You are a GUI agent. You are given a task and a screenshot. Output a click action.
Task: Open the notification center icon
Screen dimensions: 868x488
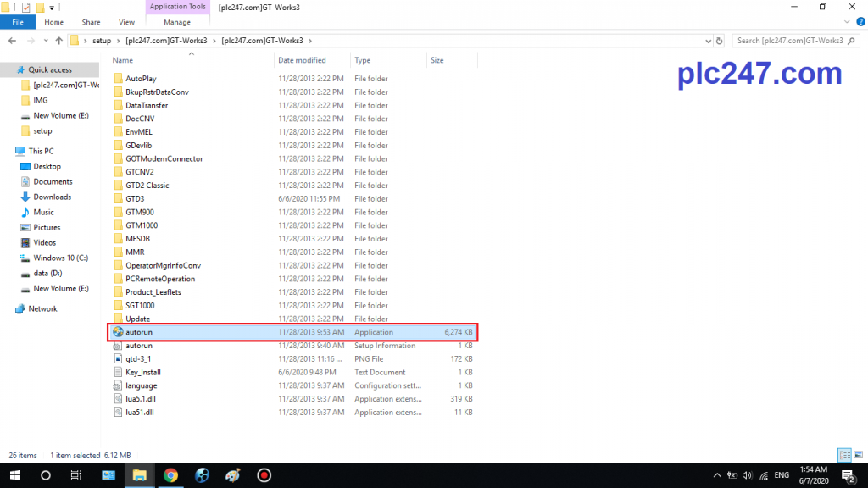pyautogui.click(x=848, y=475)
